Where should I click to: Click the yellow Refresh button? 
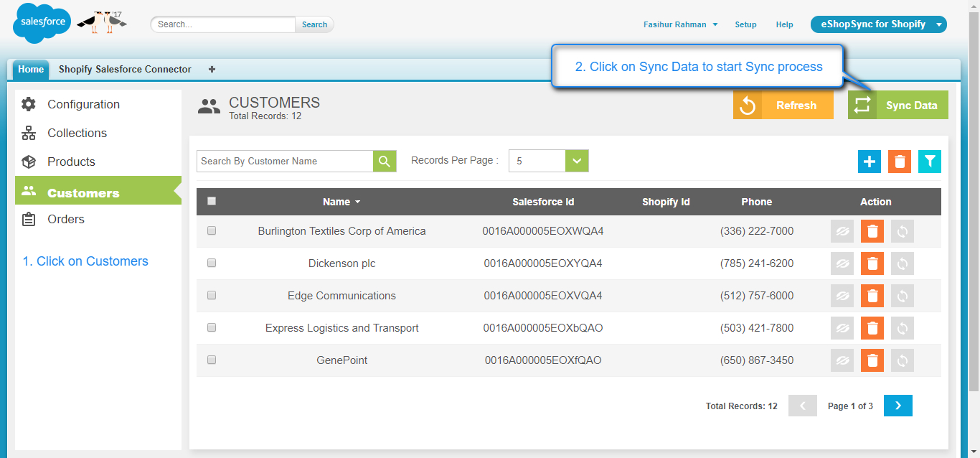[783, 105]
